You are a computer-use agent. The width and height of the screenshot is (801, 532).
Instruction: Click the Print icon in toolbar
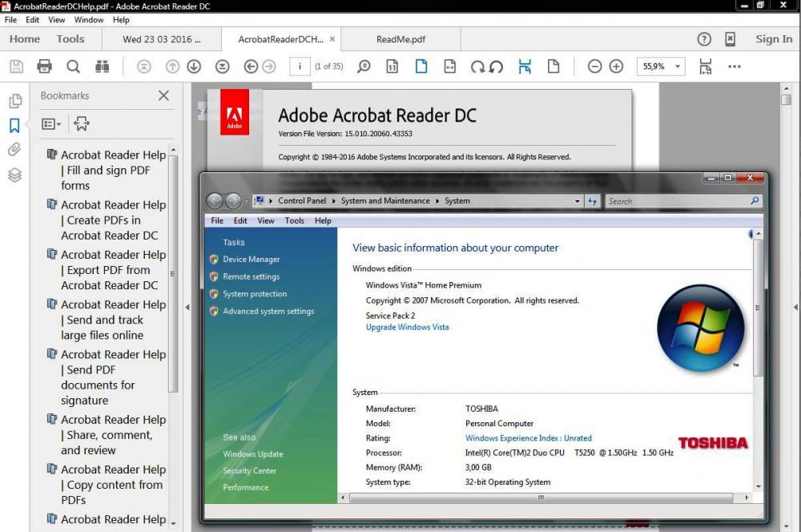coord(45,66)
